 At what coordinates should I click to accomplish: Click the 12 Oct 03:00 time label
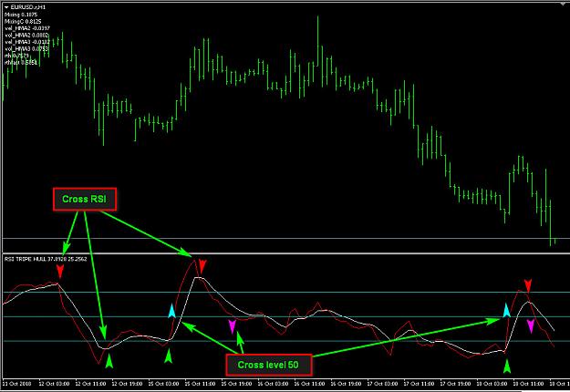tap(54, 384)
